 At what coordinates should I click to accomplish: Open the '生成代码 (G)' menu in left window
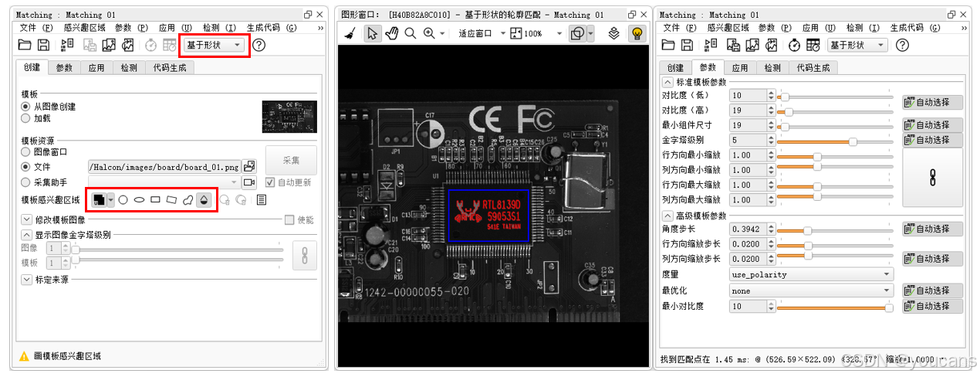click(x=271, y=27)
